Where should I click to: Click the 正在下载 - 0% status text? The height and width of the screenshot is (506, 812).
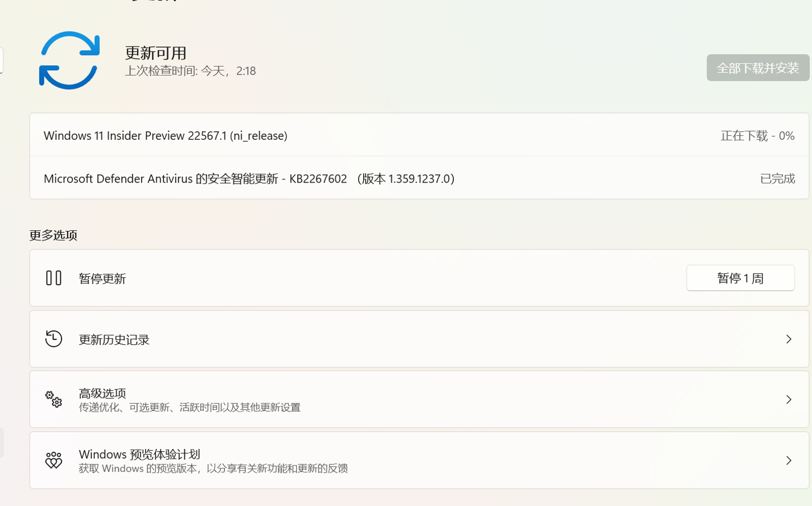point(757,135)
